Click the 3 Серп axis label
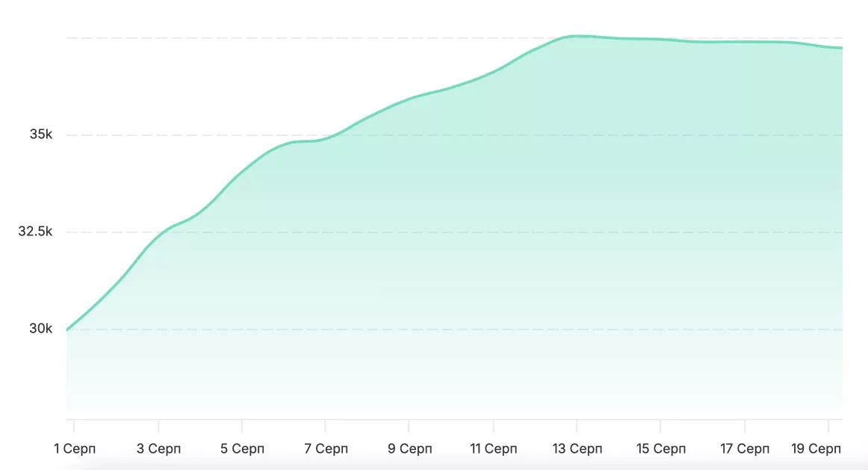Viewport: 868px width, 470px height. (x=159, y=448)
